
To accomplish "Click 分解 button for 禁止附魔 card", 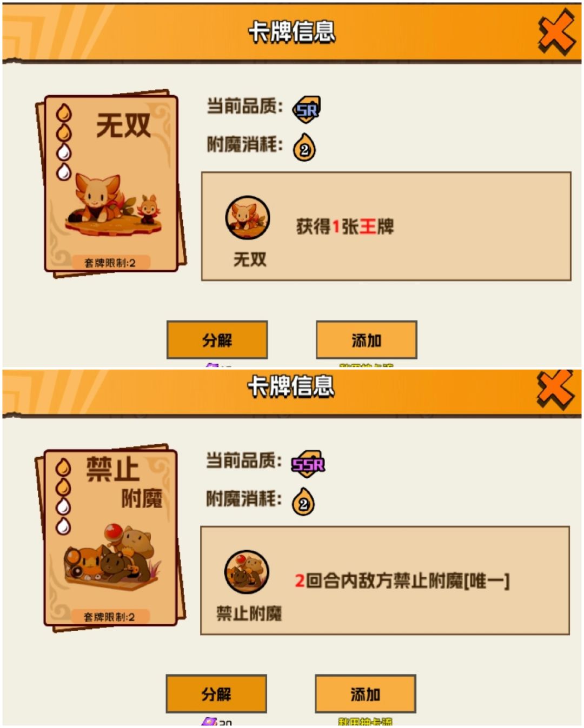I will click(216, 694).
